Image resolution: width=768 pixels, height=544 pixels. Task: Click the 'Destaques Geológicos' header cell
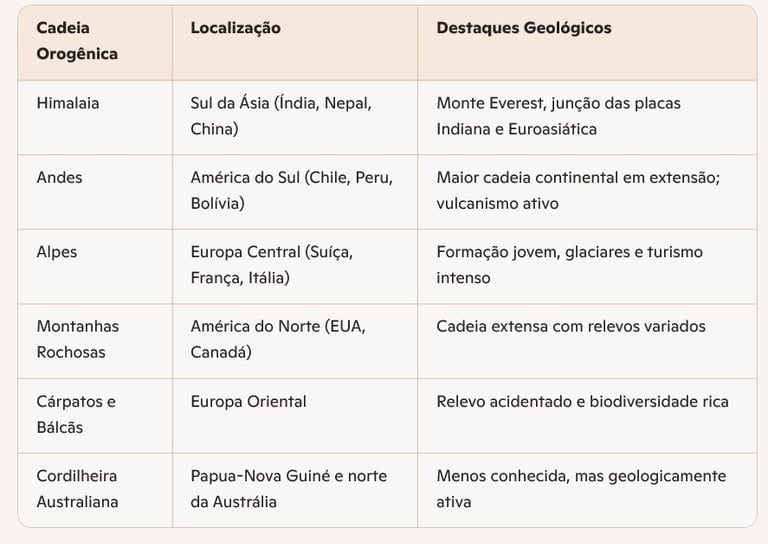tap(524, 28)
